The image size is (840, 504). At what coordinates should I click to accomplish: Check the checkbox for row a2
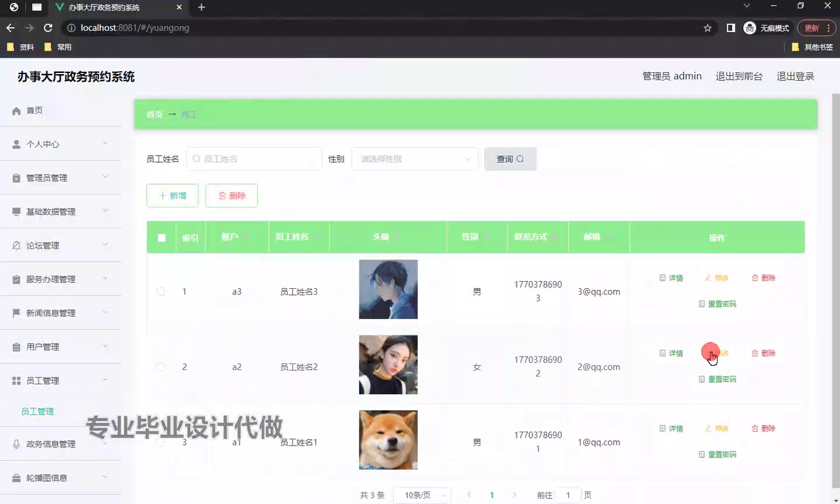pyautogui.click(x=160, y=366)
